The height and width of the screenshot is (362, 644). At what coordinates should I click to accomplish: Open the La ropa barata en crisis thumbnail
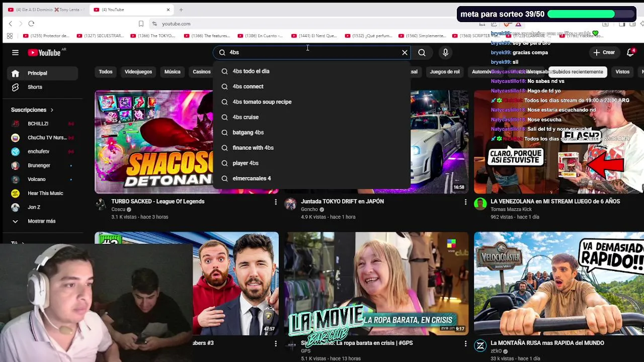[376, 283]
